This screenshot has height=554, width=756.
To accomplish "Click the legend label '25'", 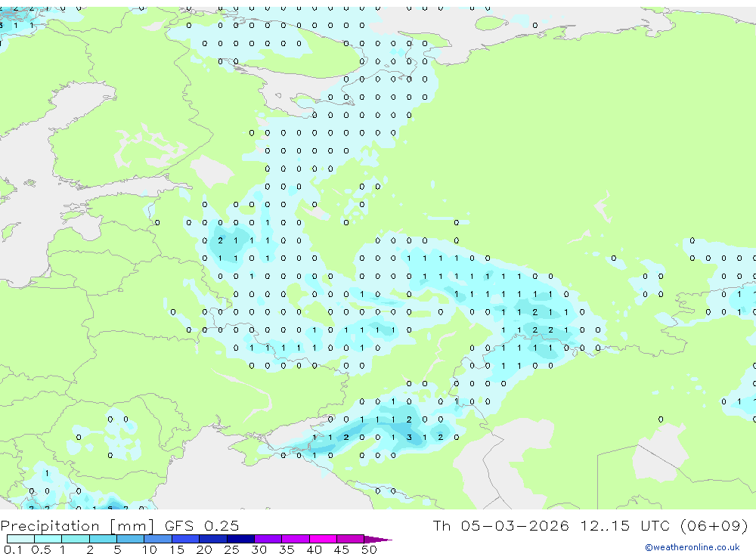I will 231,549.
